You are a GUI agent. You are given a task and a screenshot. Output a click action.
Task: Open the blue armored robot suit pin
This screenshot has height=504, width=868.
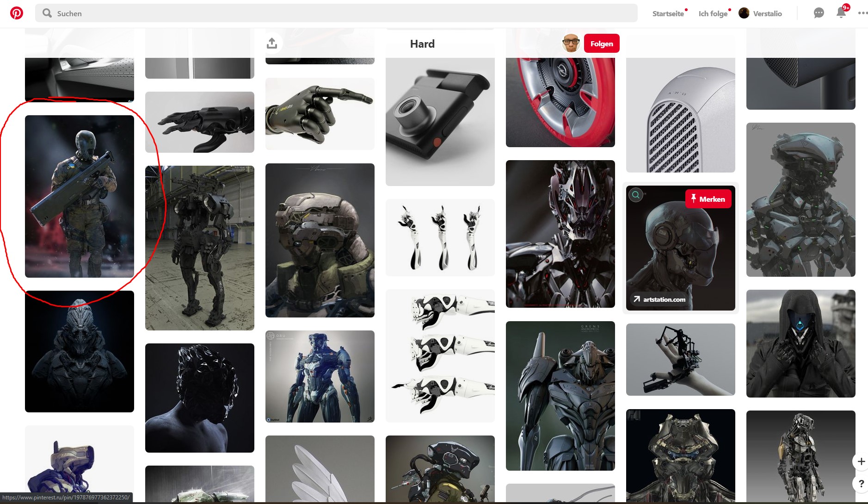(320, 376)
